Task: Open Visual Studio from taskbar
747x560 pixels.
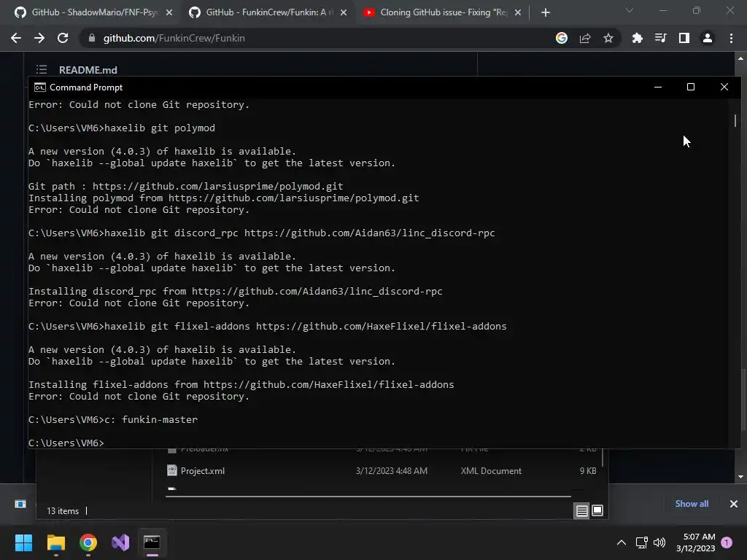Action: click(120, 542)
